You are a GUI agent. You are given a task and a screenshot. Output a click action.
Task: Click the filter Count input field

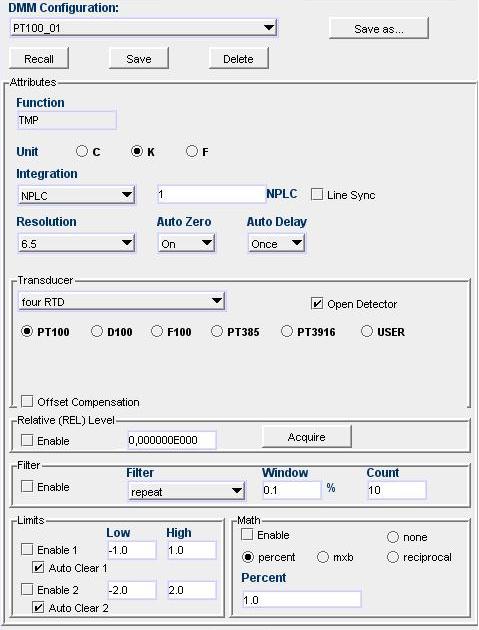click(397, 490)
